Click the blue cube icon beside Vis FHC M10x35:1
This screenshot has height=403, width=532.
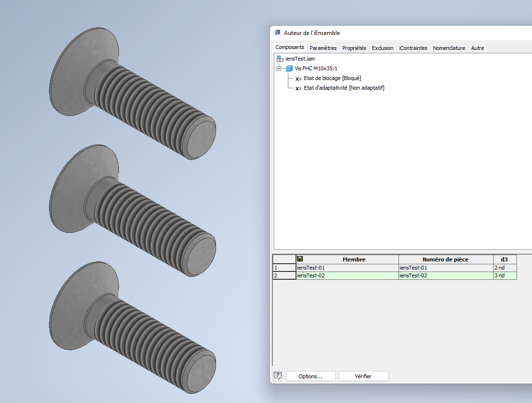click(x=289, y=68)
